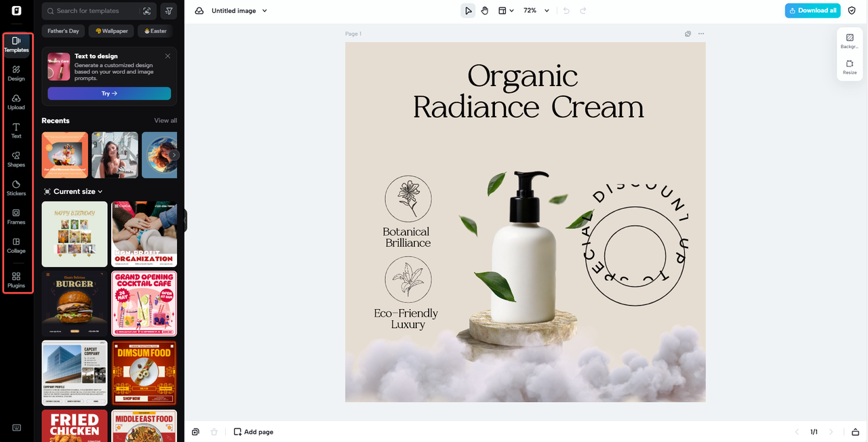Click the shield icon near Download all
This screenshot has width=868, height=442.
[x=852, y=11]
